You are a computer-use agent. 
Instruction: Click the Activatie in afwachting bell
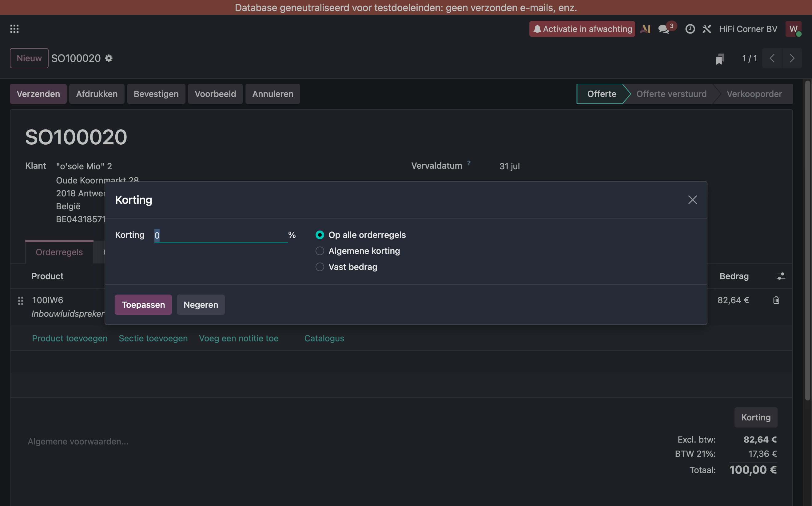coord(582,29)
